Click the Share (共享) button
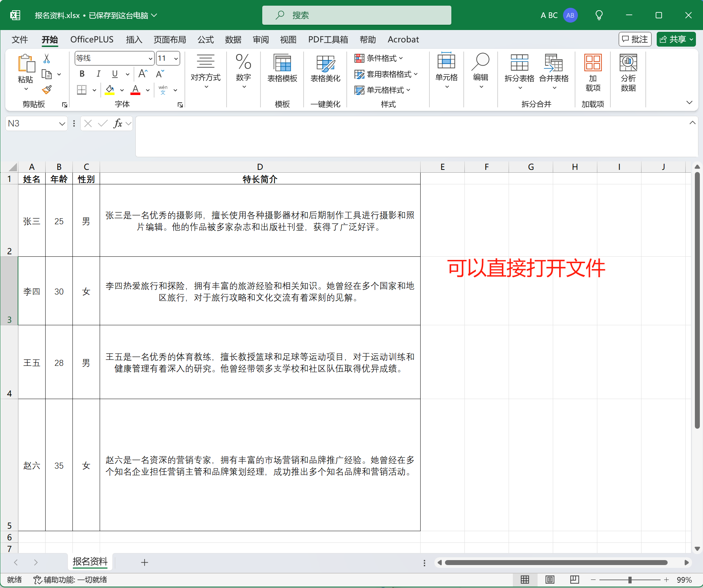The image size is (703, 588). pos(673,39)
